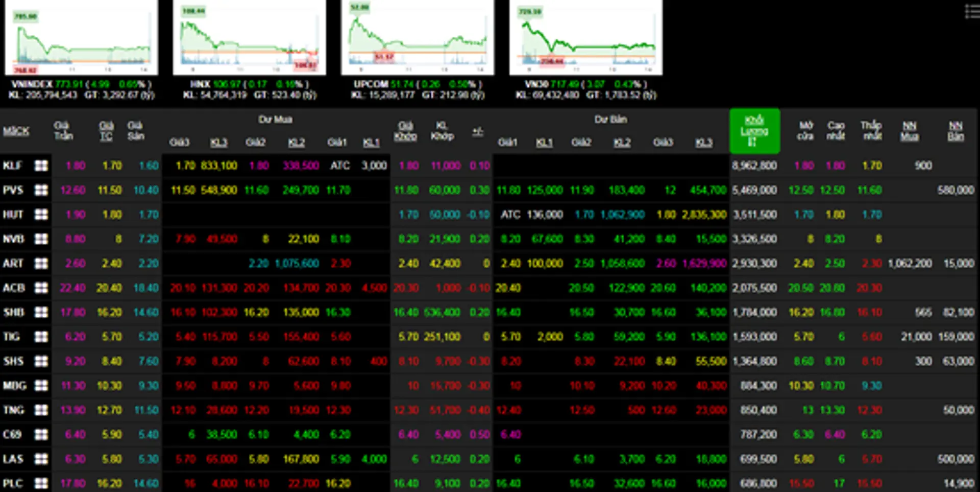Sort by the green Khối Lượng column header
The width and height of the screenshot is (980, 492).
pyautogui.click(x=754, y=131)
